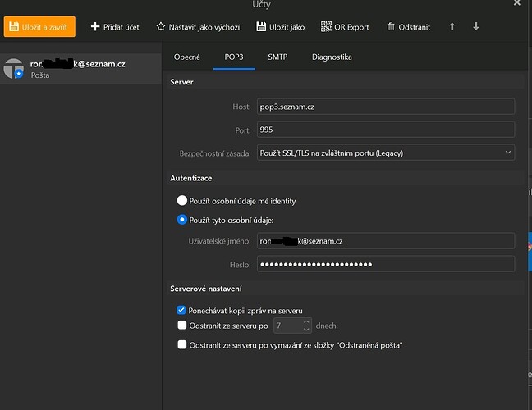Click the Přidat účet plus icon
Image resolution: width=532 pixels, height=410 pixels.
pos(95,26)
